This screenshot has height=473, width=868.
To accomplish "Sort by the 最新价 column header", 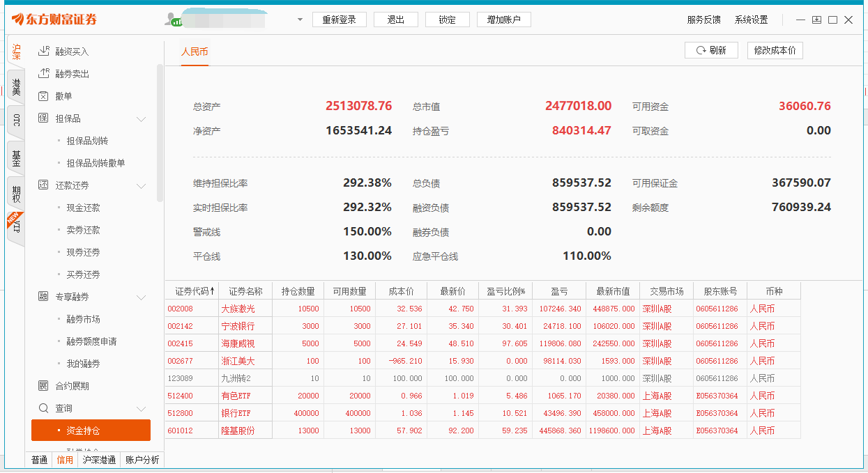I will click(452, 291).
